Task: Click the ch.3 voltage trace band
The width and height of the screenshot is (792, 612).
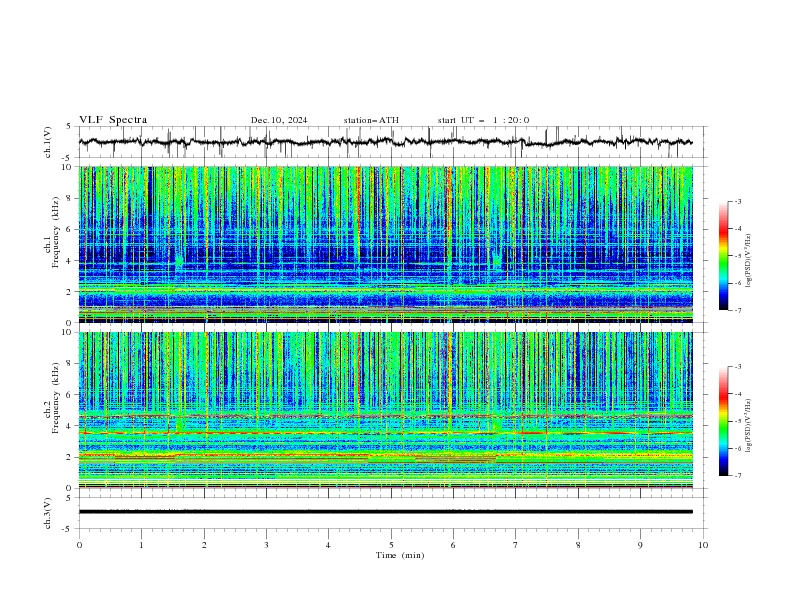Action: coord(385,512)
